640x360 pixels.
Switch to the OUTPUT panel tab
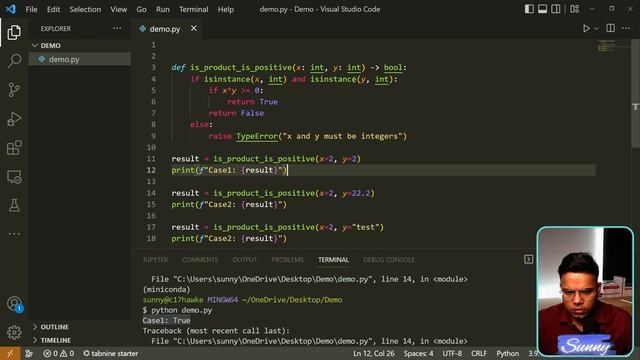(x=245, y=260)
